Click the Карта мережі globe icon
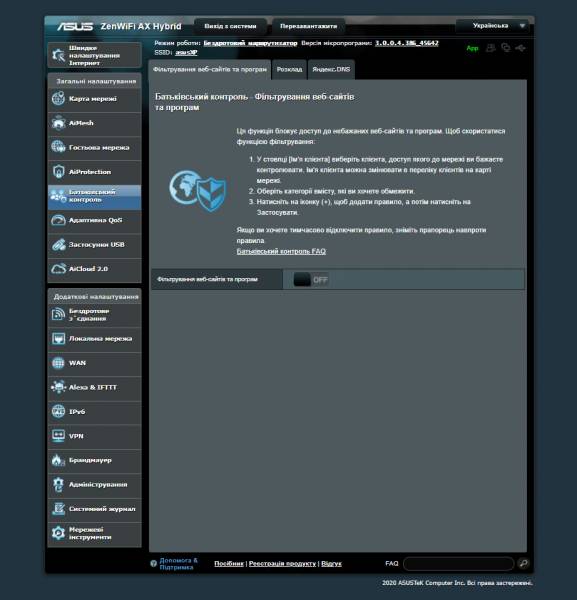Viewport: 577px width, 600px height. point(59,98)
